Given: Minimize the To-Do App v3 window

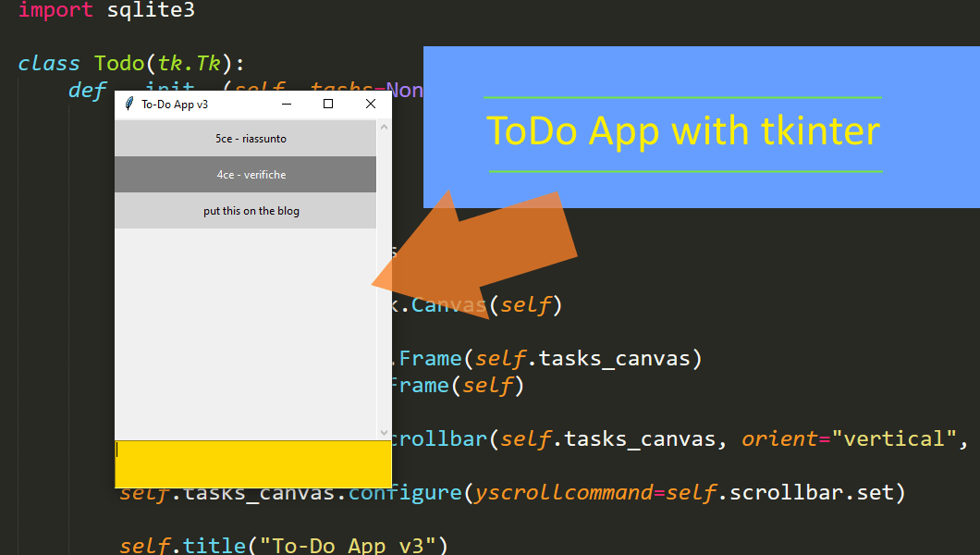Looking at the screenshot, I should (287, 104).
